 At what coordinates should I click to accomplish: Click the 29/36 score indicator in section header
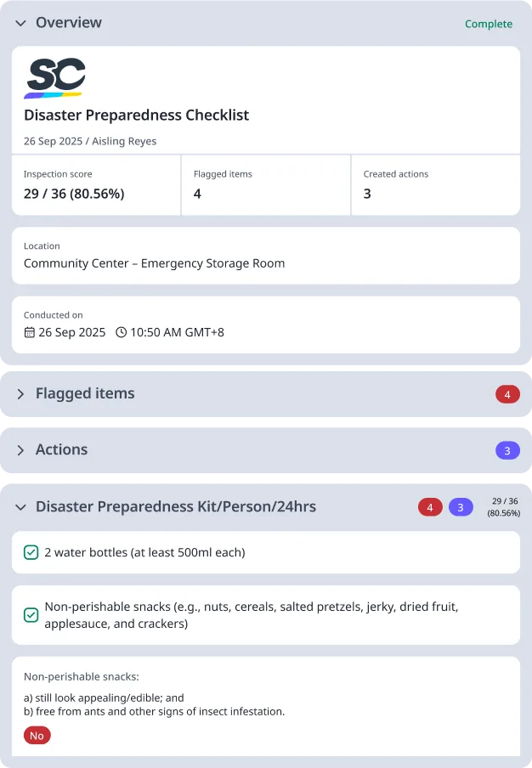pos(505,506)
